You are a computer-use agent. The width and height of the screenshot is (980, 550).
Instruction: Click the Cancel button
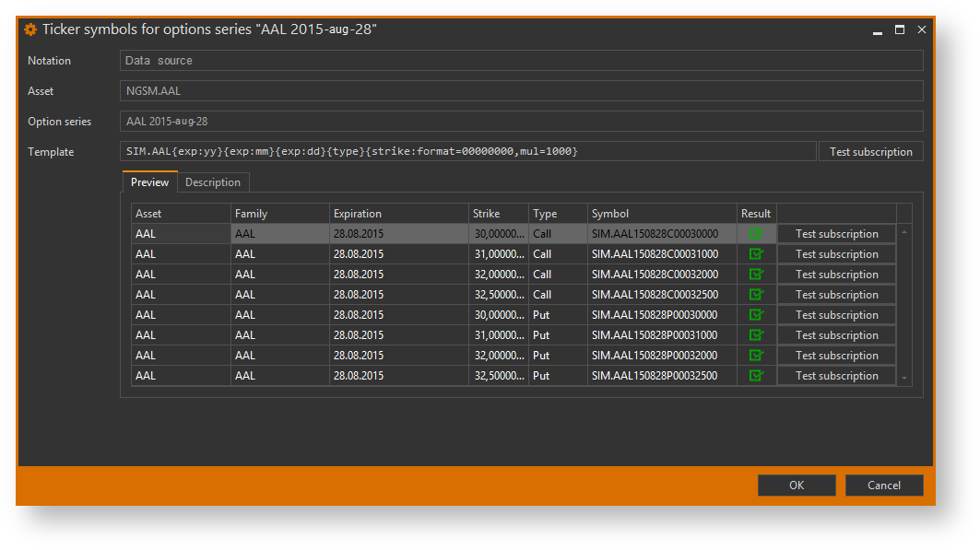pyautogui.click(x=884, y=486)
